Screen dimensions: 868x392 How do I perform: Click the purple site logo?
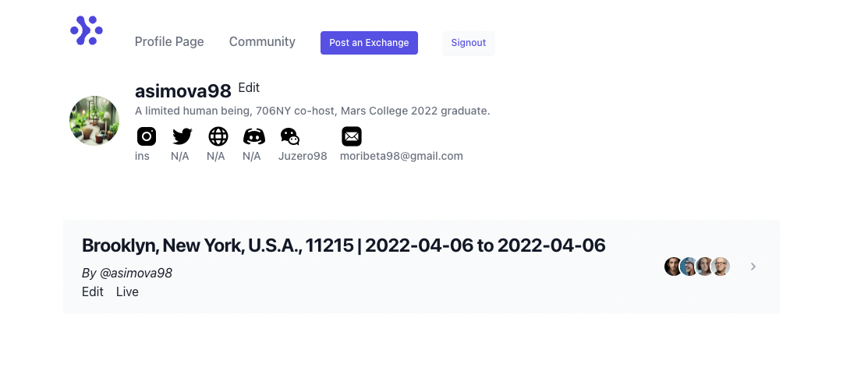tap(87, 30)
